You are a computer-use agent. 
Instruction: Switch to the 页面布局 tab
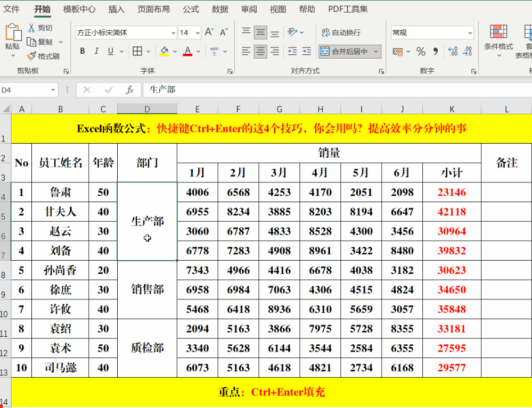click(153, 9)
